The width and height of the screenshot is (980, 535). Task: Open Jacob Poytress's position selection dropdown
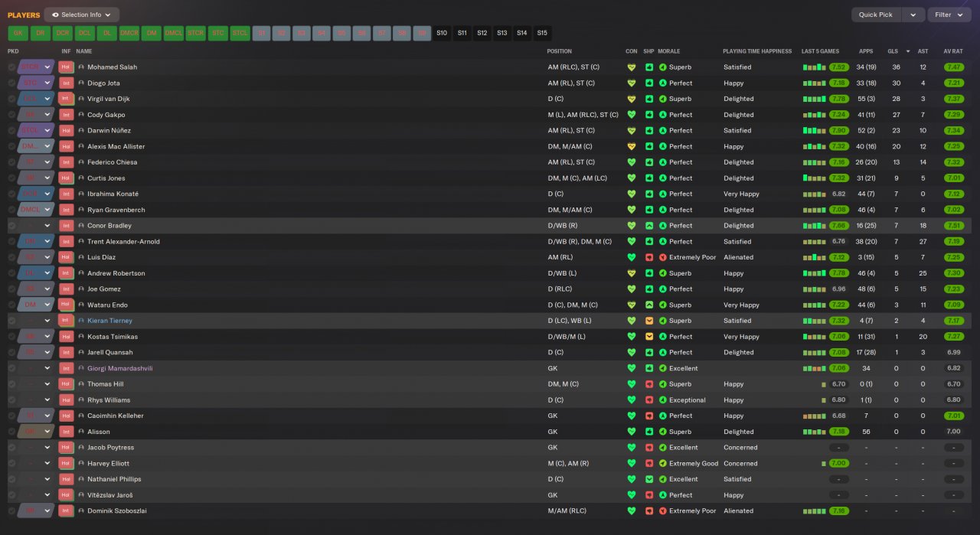click(x=37, y=448)
